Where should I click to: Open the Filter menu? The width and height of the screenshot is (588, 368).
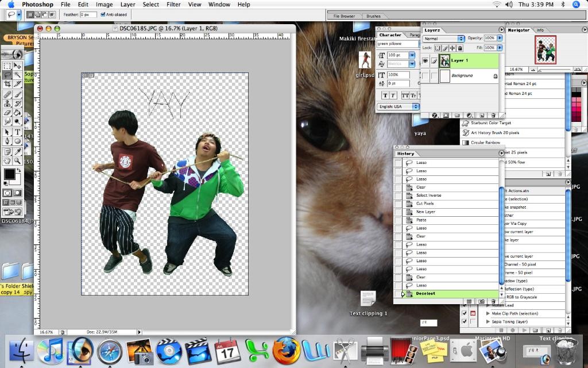173,5
